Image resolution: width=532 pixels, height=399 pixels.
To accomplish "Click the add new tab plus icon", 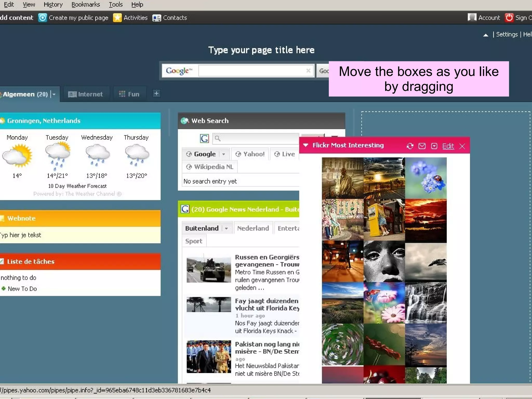I will click(156, 94).
